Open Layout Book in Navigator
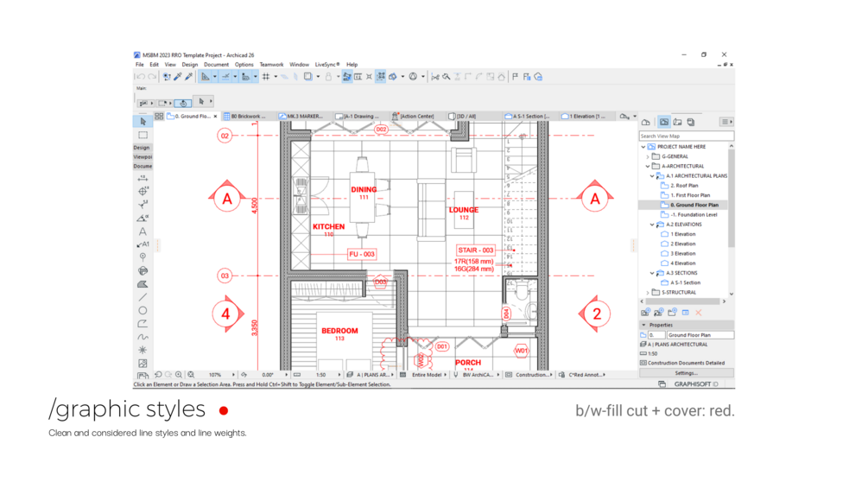This screenshot has width=868, height=488. (x=678, y=122)
